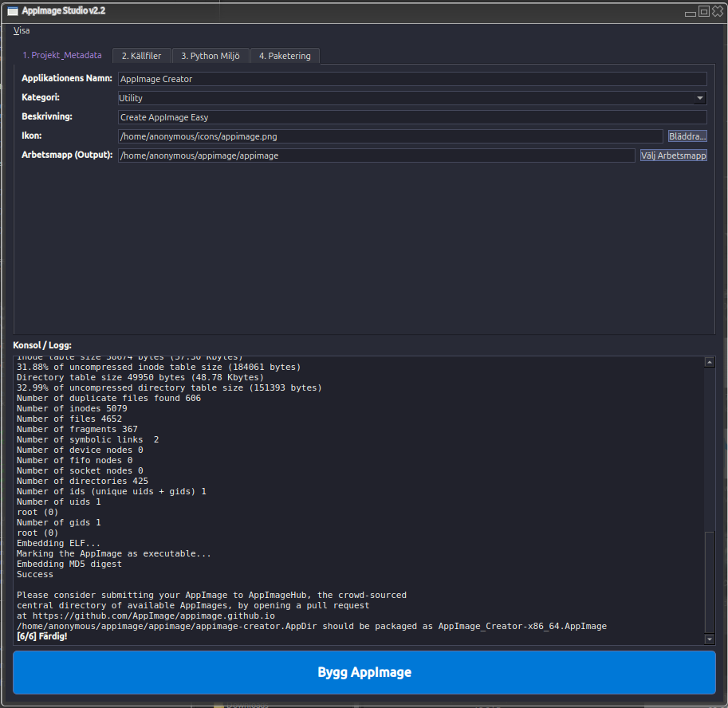728x708 pixels.
Task: Click the Bläddra... browse button
Action: (x=687, y=136)
